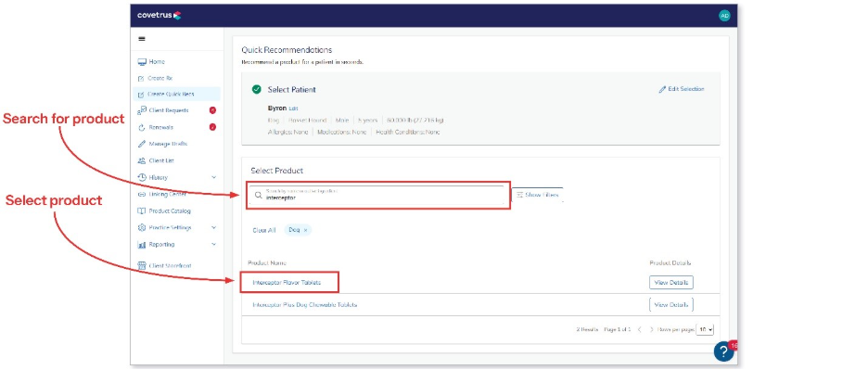Expand the Reporting submenu chevron
This screenshot has width=868, height=370.
[x=213, y=244]
